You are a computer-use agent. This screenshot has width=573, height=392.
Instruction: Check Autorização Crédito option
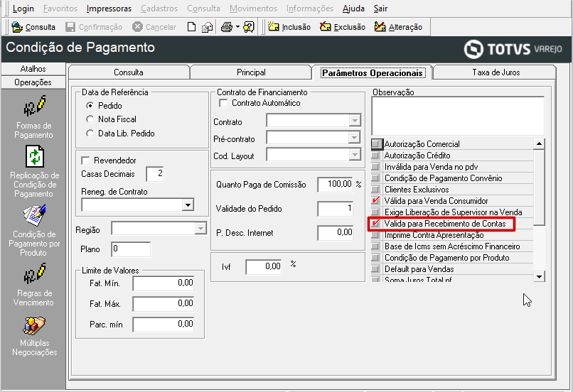pos(375,155)
